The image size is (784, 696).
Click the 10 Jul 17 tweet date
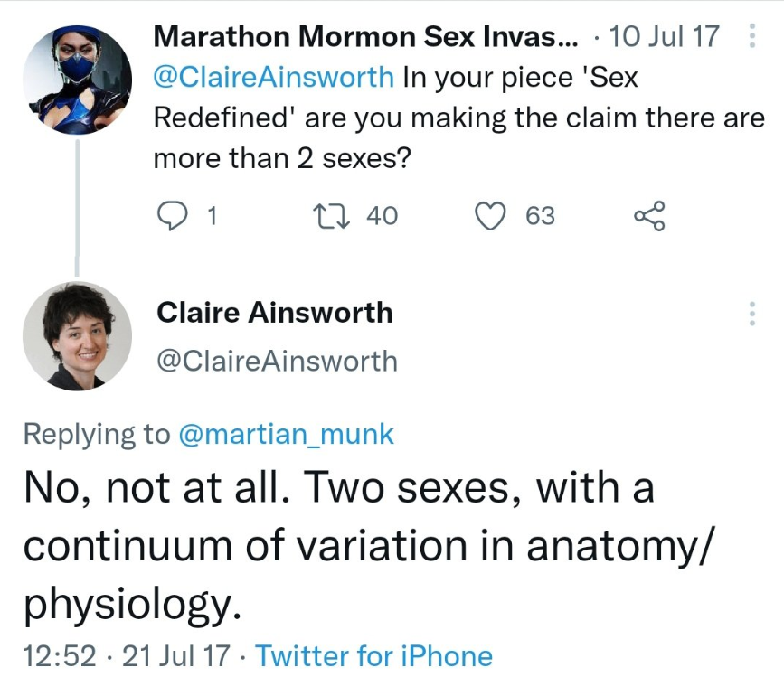666,37
